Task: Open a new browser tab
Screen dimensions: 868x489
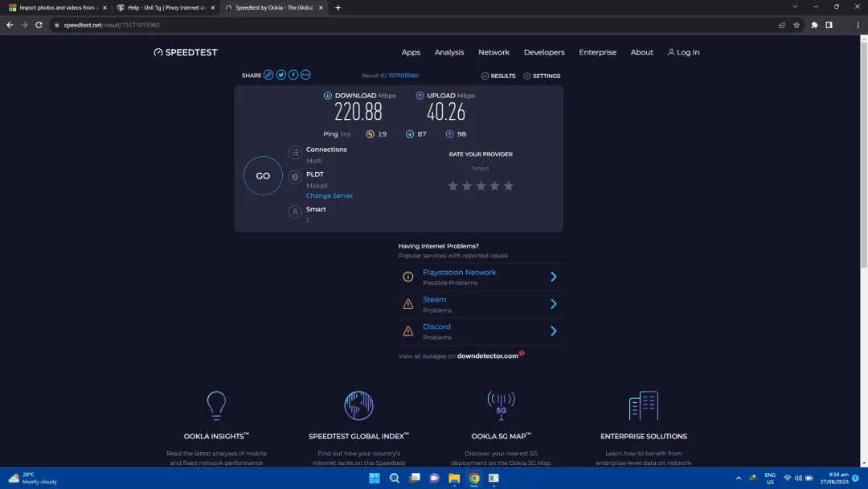Action: coord(338,8)
